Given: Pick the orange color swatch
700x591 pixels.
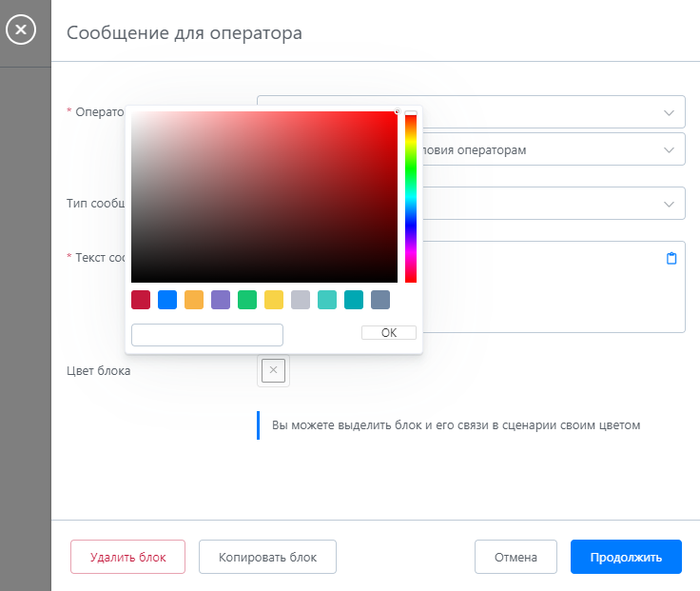Looking at the screenshot, I should 194,300.
